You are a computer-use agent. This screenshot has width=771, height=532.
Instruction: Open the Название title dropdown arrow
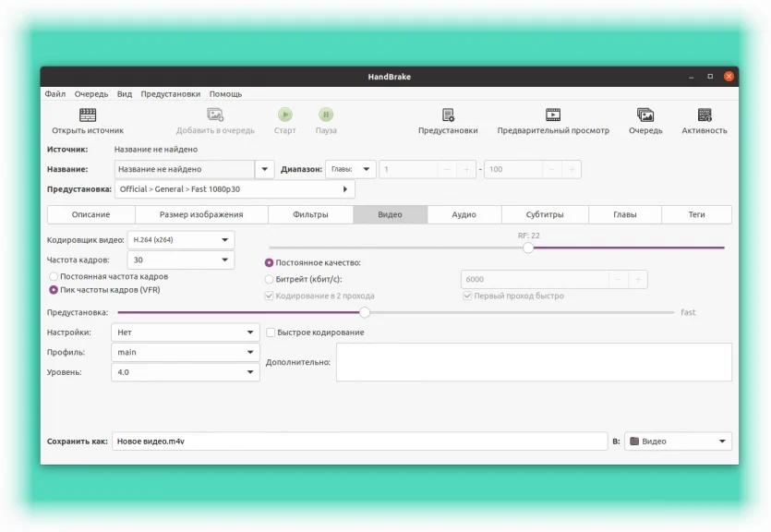264,169
